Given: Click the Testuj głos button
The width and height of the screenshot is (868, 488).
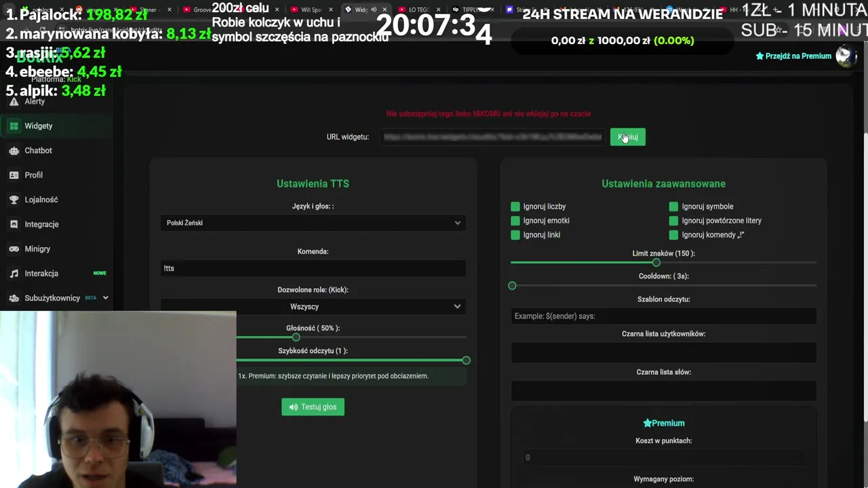Looking at the screenshot, I should 313,407.
